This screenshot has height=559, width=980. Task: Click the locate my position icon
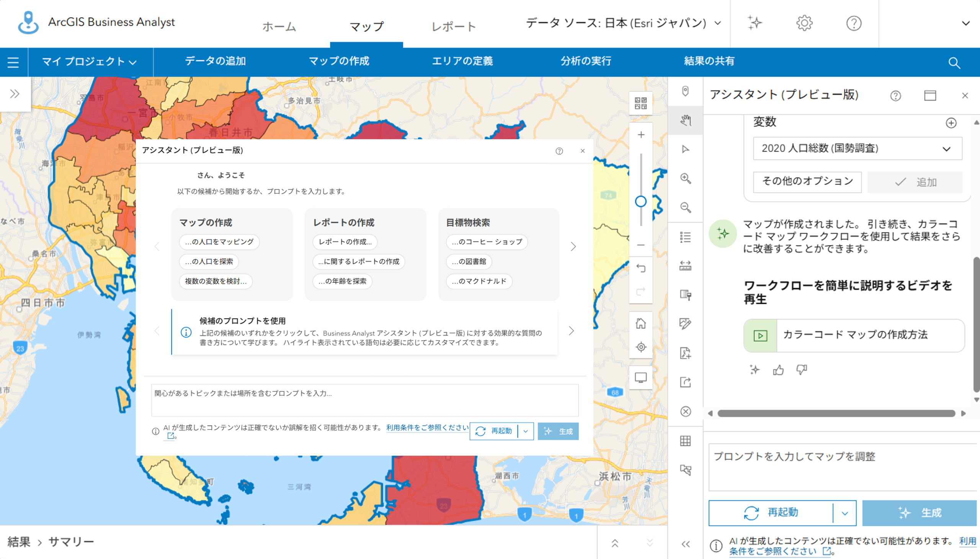(x=640, y=347)
